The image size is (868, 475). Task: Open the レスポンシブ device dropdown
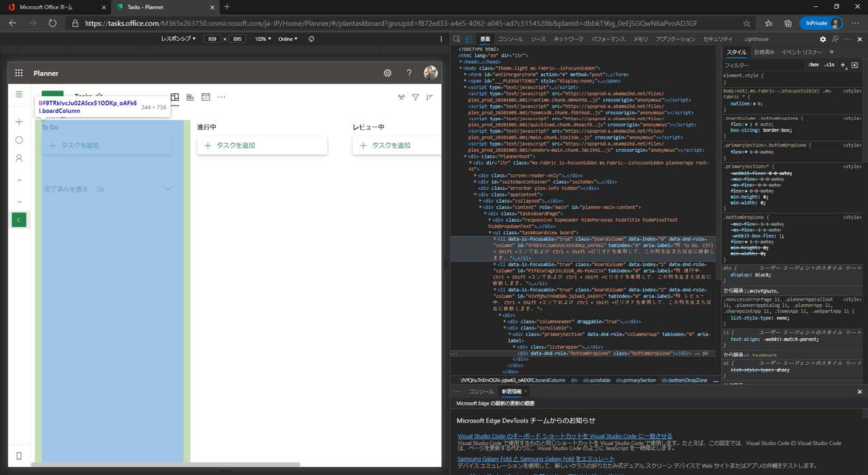click(x=178, y=39)
